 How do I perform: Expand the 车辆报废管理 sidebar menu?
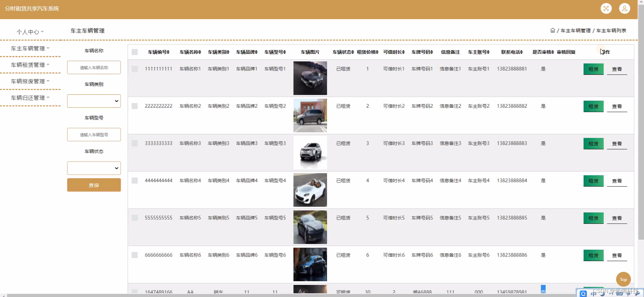pyautogui.click(x=30, y=81)
